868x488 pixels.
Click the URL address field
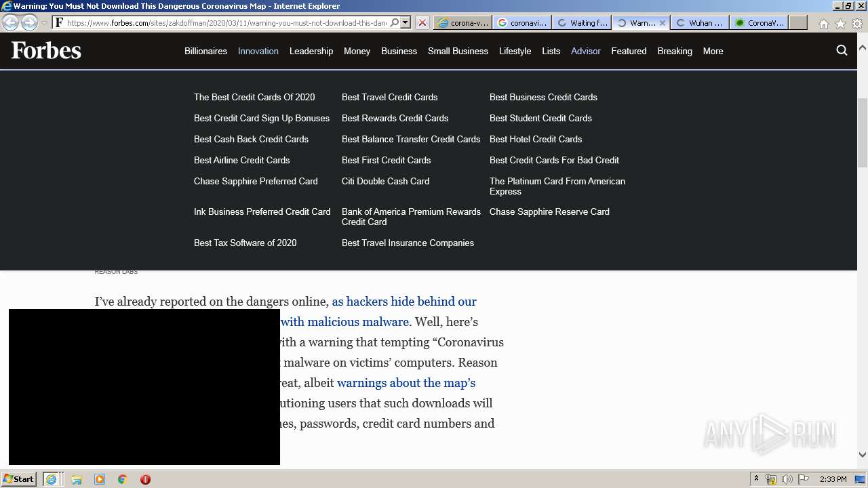click(x=227, y=22)
